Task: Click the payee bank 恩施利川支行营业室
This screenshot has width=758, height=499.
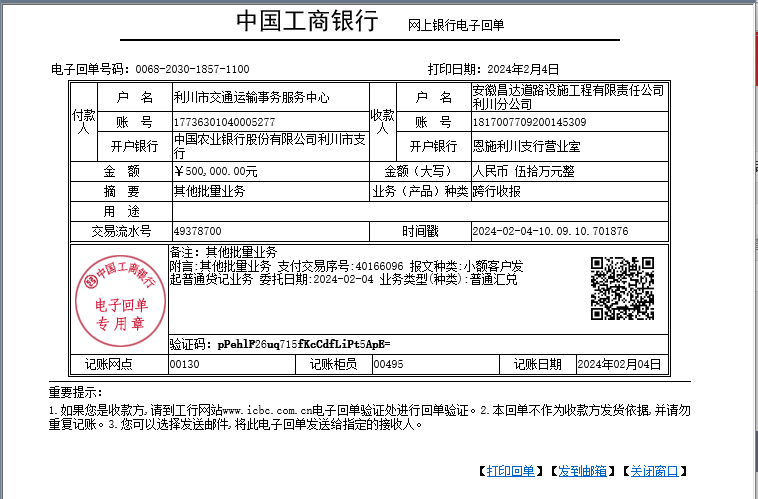Action: 526,146
